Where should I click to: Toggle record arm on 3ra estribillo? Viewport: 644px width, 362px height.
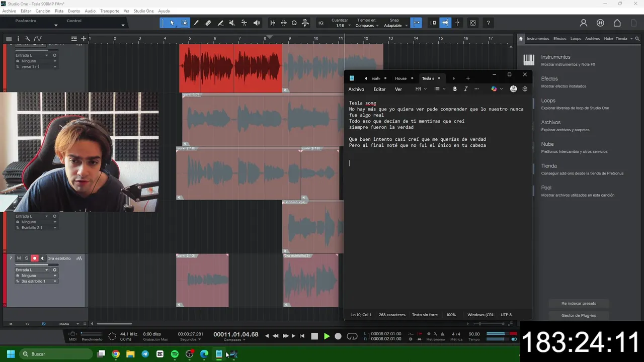(35, 258)
